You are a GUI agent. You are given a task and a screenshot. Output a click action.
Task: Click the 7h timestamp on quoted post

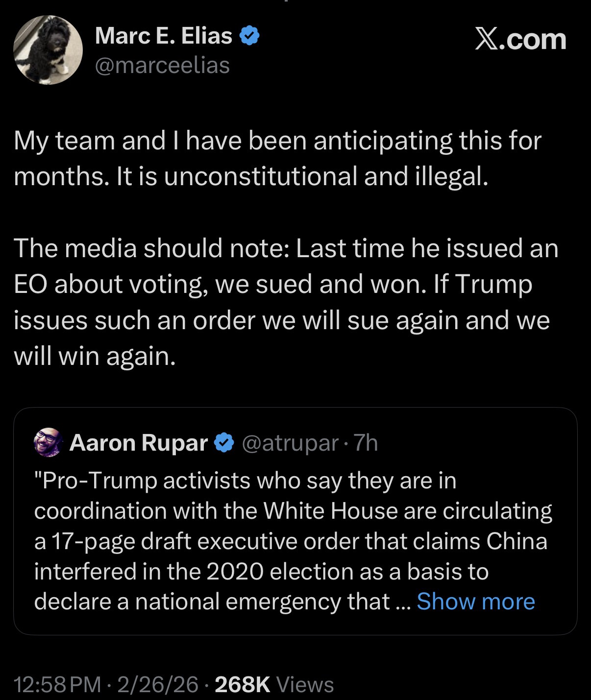tap(366, 443)
